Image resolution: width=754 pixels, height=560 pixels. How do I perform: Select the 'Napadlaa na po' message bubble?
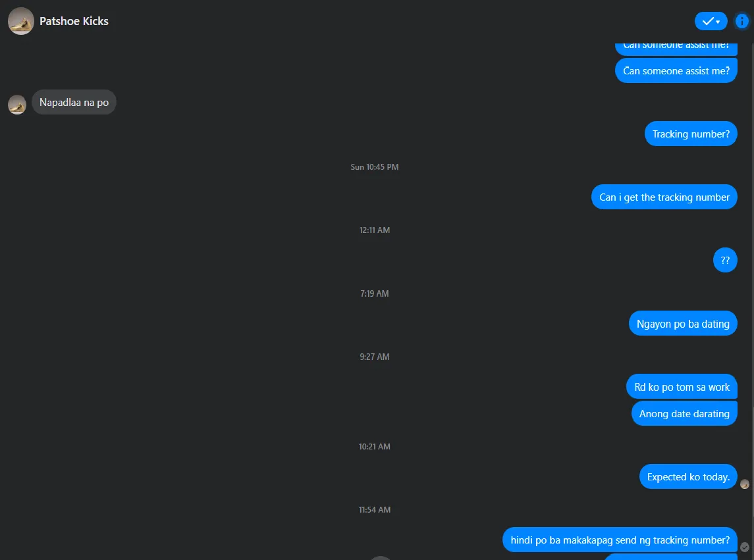coord(74,103)
